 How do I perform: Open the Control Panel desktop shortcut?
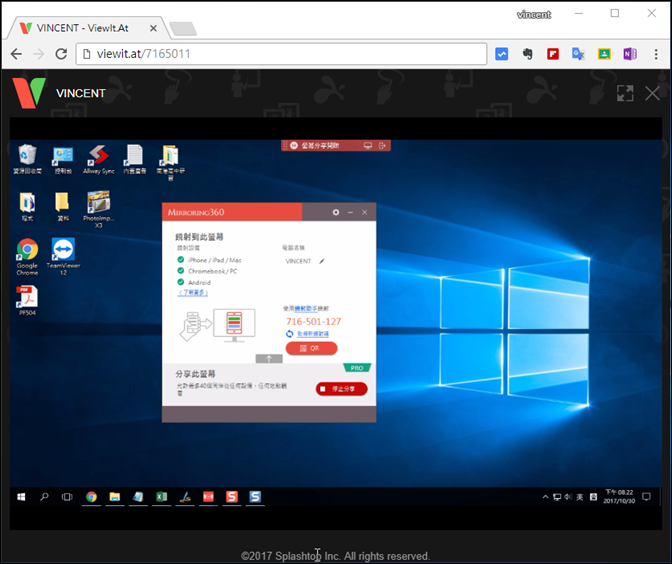(x=63, y=159)
